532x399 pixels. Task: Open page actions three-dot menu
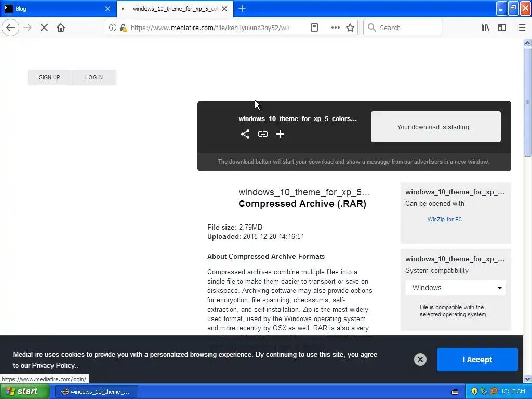tap(335, 28)
